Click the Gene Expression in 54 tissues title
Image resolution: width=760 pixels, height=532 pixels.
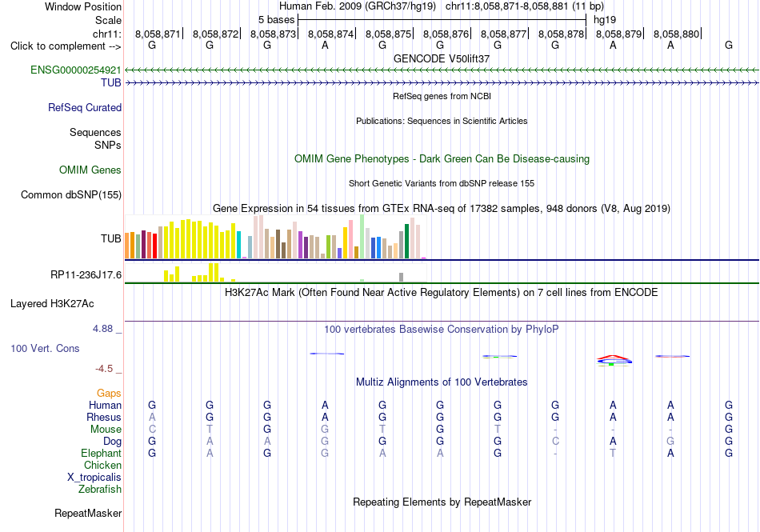coord(442,208)
